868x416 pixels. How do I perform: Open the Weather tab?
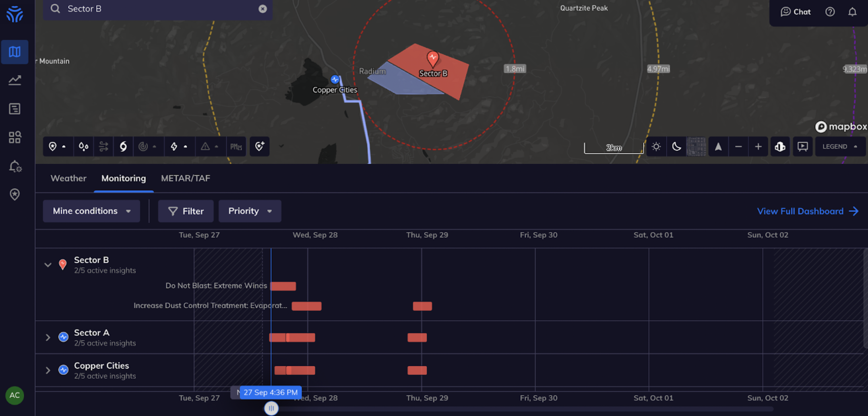pyautogui.click(x=68, y=178)
